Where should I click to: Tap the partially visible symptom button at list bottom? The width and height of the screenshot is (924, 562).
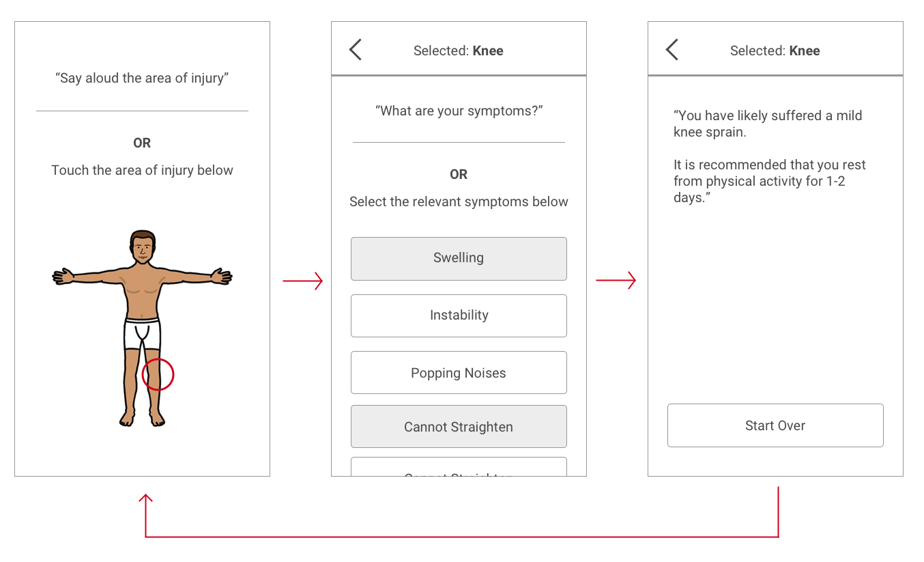[459, 467]
